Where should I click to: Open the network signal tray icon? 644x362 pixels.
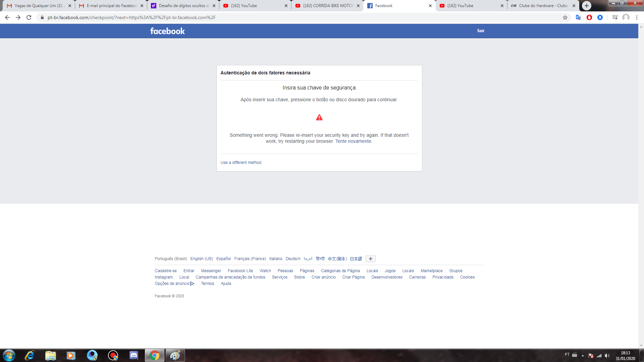coord(599,356)
